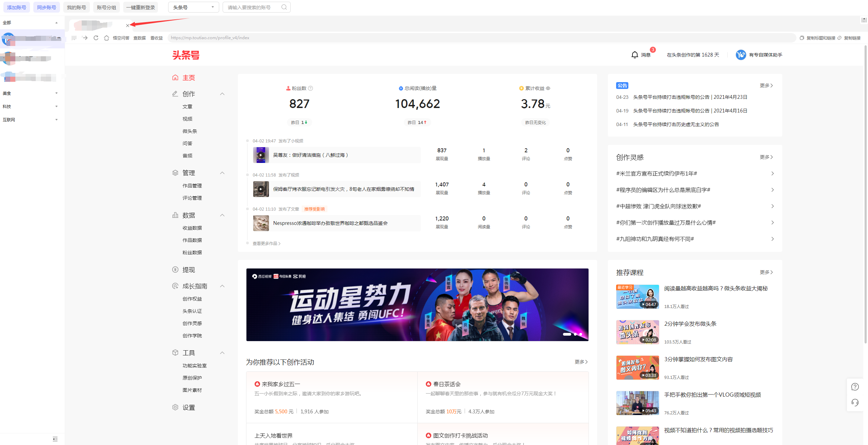Click the home icon in navigation bar

(x=107, y=38)
